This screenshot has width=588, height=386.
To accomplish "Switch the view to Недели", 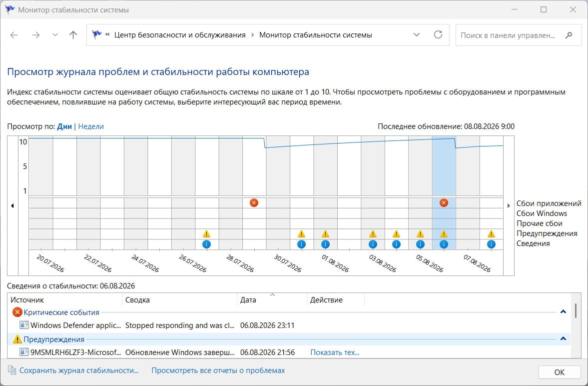I will pyautogui.click(x=91, y=126).
